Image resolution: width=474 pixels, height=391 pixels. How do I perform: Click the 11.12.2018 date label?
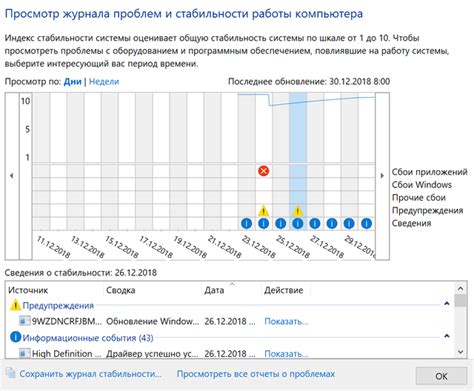pyautogui.click(x=53, y=247)
